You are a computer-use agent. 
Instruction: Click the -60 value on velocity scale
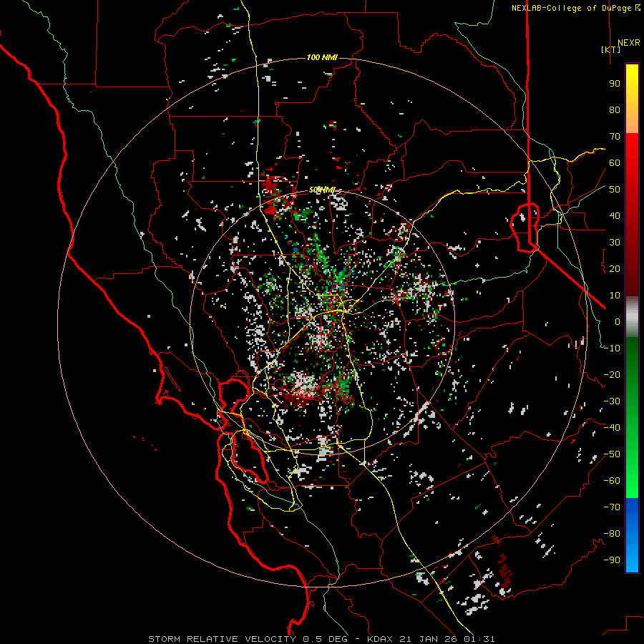tap(612, 481)
